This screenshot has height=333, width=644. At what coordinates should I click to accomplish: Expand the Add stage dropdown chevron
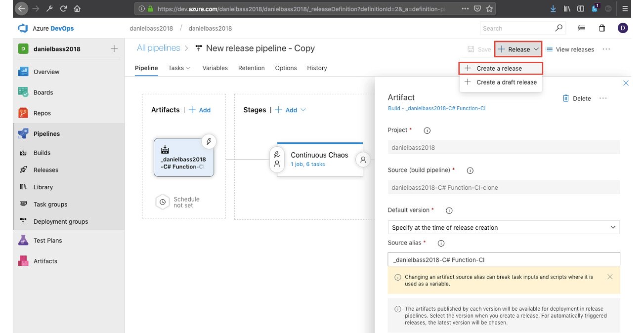coord(303,110)
